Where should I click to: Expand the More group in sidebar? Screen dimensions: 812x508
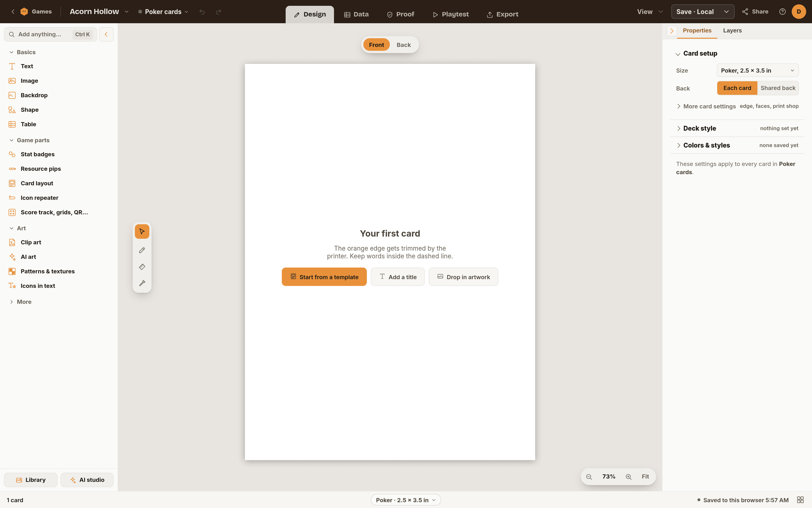[21, 302]
